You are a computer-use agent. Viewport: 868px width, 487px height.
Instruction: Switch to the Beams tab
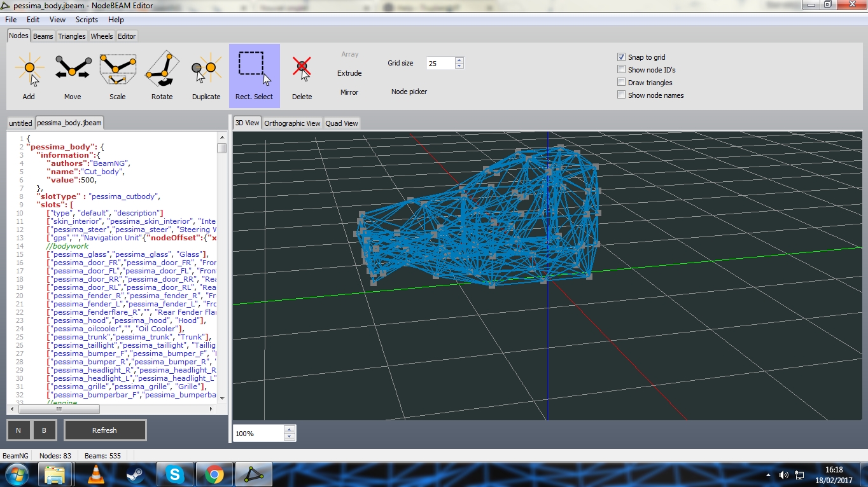pos(43,36)
